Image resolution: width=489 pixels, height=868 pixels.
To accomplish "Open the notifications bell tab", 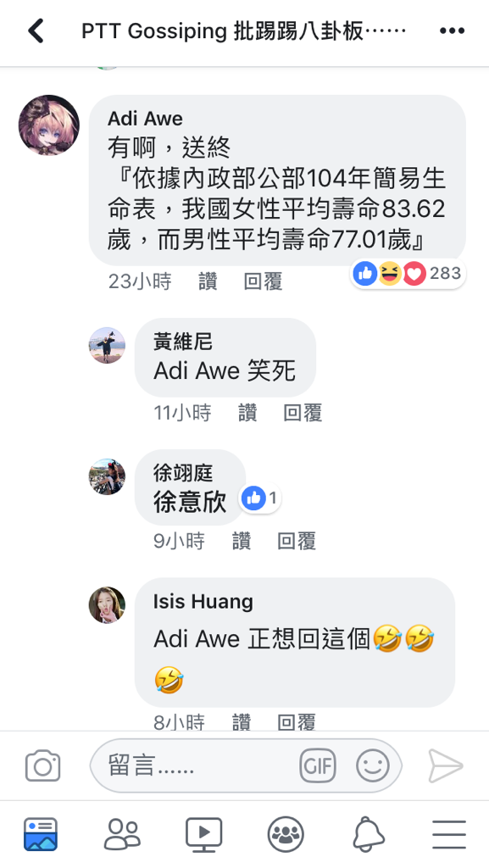I will click(x=367, y=834).
